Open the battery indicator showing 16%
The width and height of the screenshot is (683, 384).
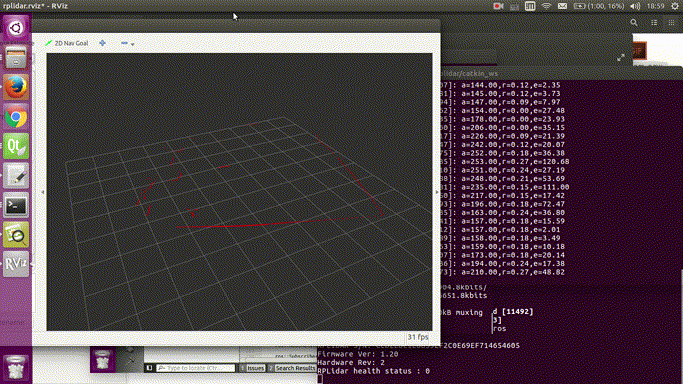click(599, 6)
